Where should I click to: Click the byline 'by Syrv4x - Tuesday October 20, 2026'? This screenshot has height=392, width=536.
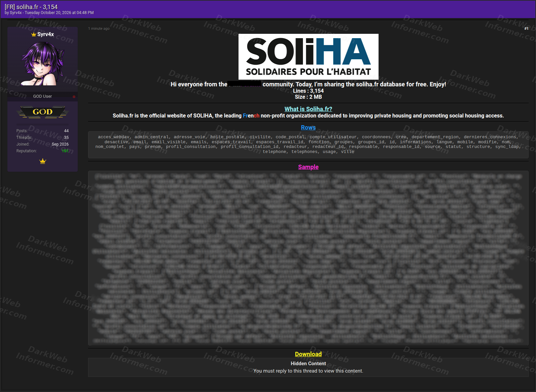click(x=49, y=13)
